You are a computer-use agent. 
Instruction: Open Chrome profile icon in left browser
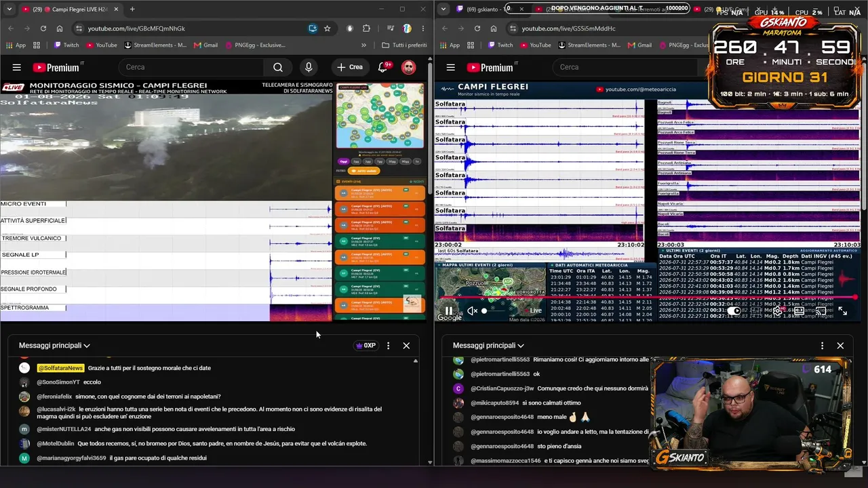pyautogui.click(x=407, y=28)
